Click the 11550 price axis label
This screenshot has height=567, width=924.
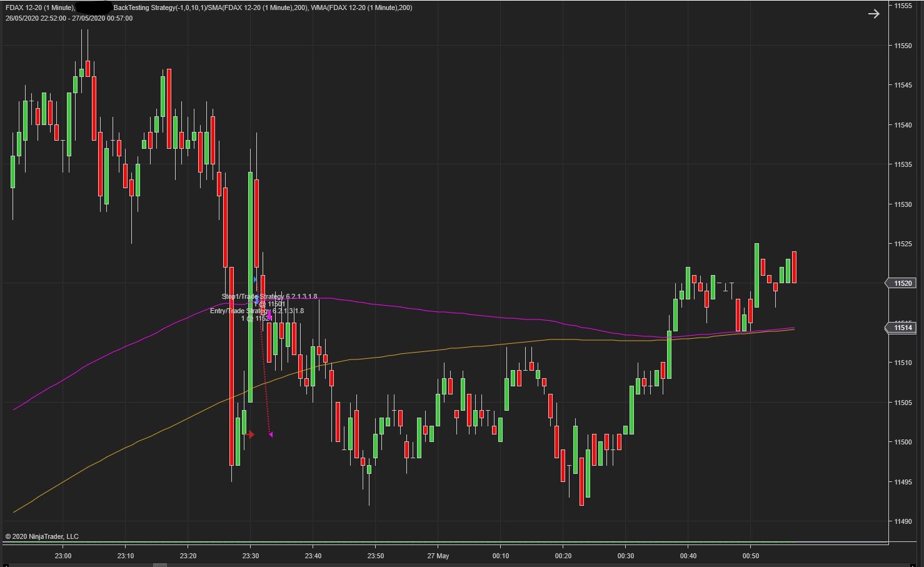(903, 46)
